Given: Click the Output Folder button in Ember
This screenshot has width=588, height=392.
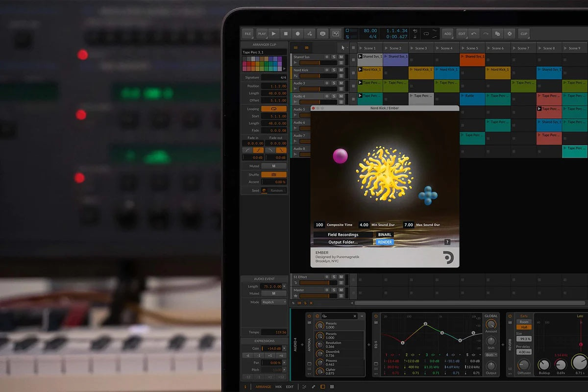Looking at the screenshot, I should pyautogui.click(x=343, y=242).
